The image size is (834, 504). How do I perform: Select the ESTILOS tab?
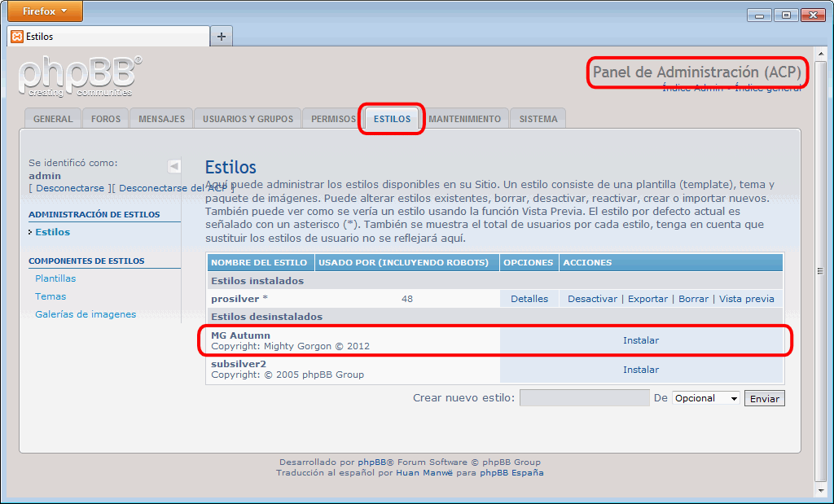(x=392, y=119)
